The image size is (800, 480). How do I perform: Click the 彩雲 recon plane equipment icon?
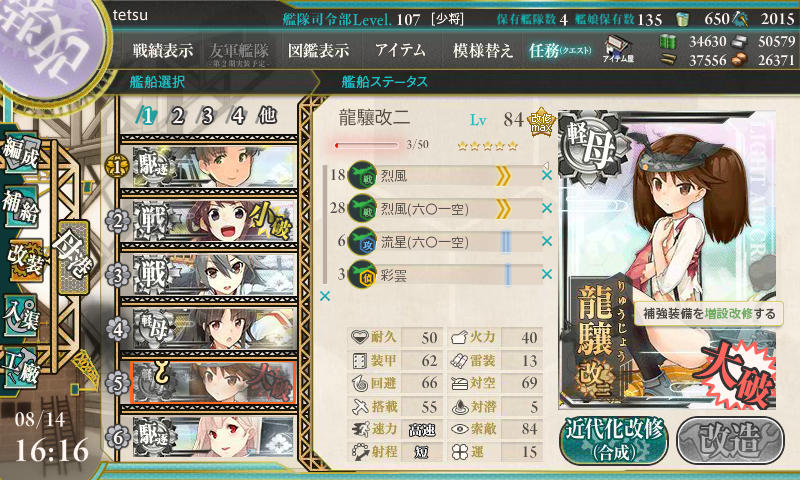pos(362,275)
